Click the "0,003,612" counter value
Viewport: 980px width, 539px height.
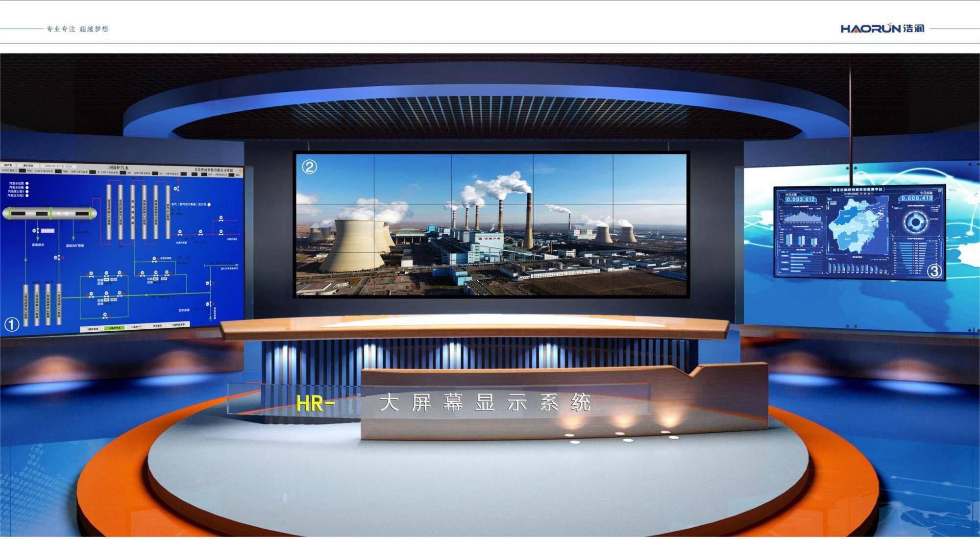(801, 199)
